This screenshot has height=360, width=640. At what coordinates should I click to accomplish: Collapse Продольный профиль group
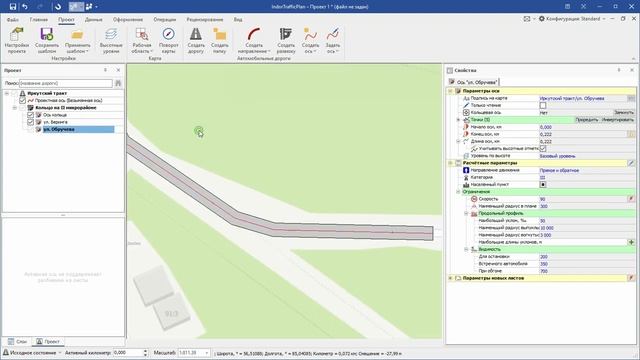point(466,213)
